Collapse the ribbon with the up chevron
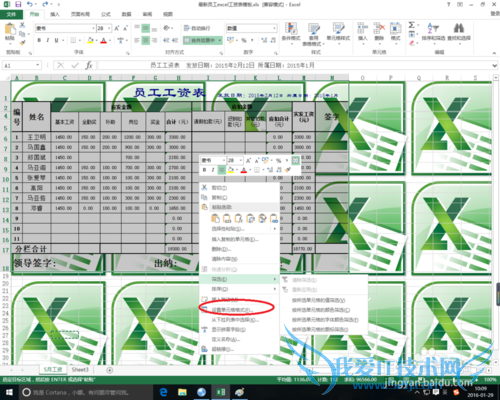Screen dimensions: 500x400 [x=494, y=53]
